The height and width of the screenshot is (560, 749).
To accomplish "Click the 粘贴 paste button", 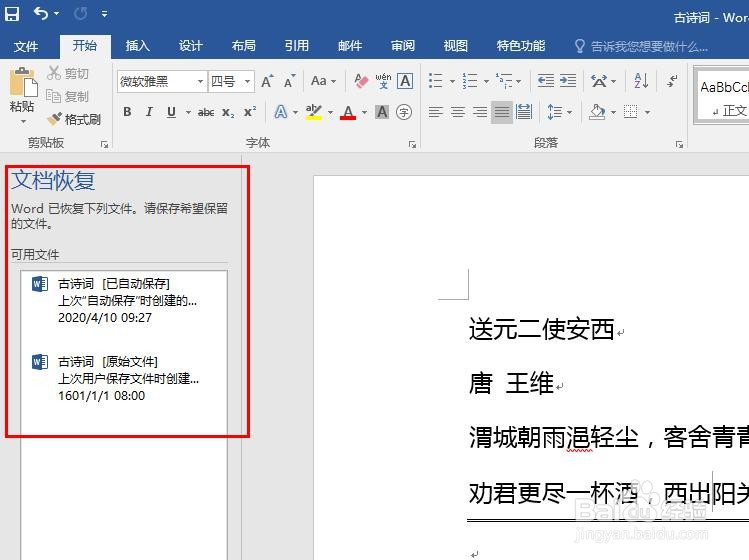I will [21, 89].
